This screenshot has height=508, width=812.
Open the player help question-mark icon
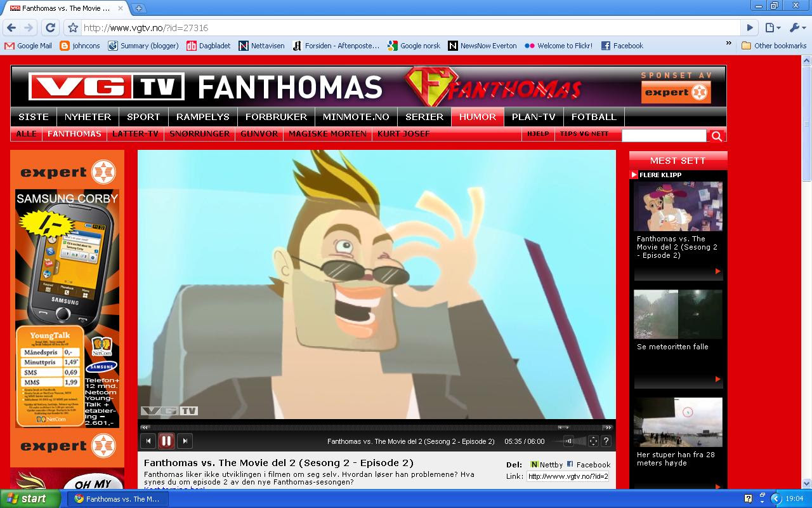coord(606,441)
